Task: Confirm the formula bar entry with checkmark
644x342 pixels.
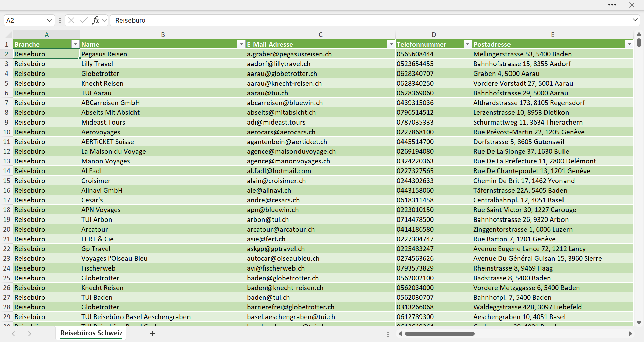Action: [x=84, y=20]
